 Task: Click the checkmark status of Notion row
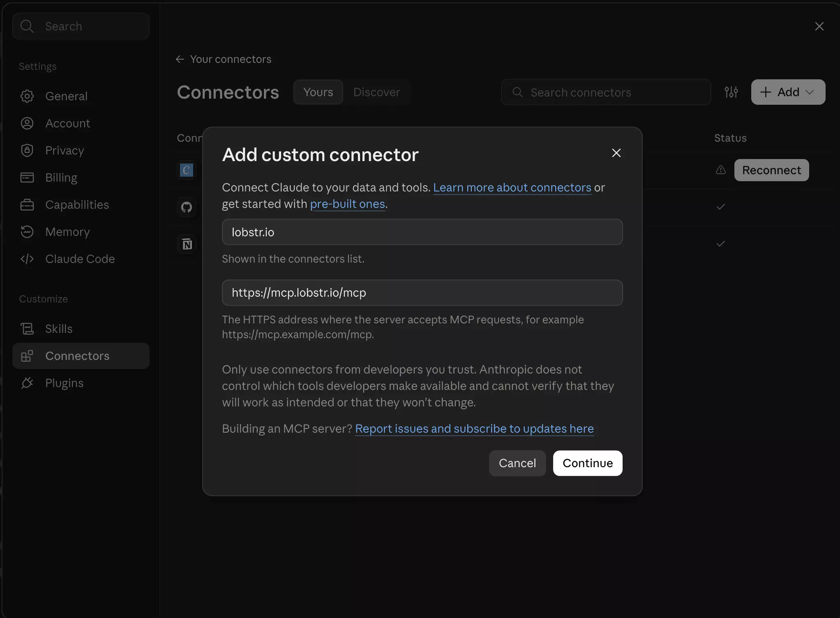[721, 244]
